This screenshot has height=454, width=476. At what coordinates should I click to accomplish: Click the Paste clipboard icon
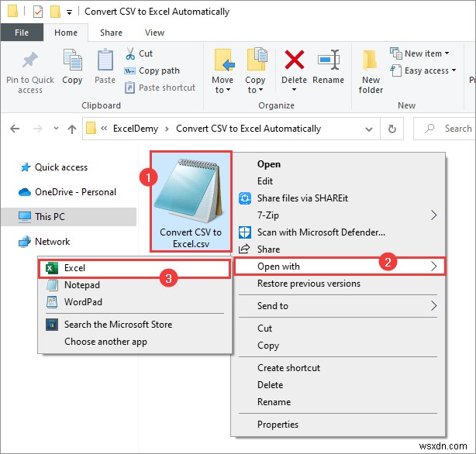[x=105, y=60]
